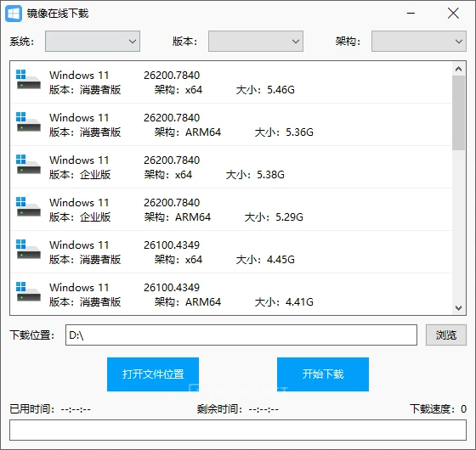
Task: Select 26100.4349 in the 4.45G row
Action: coord(172,245)
